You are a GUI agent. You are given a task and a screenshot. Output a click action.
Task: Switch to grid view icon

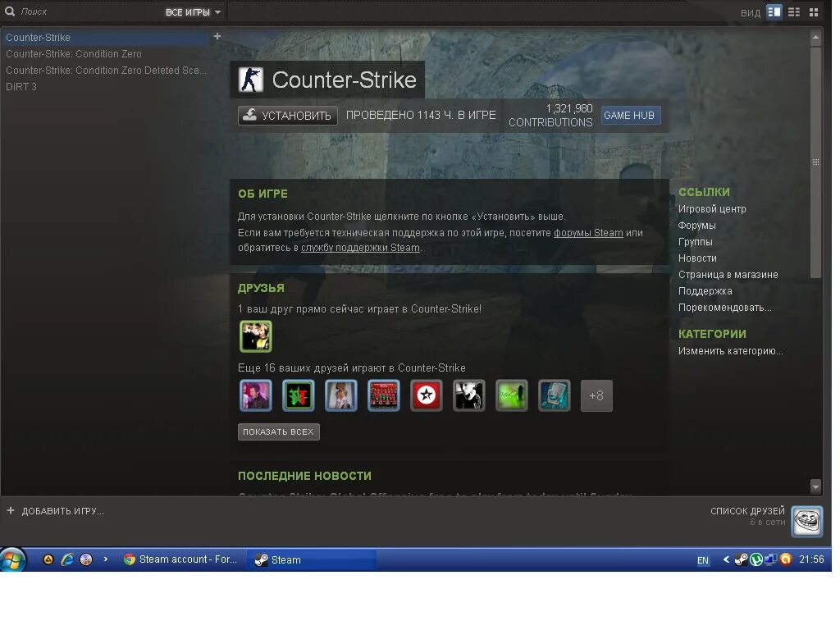814,11
